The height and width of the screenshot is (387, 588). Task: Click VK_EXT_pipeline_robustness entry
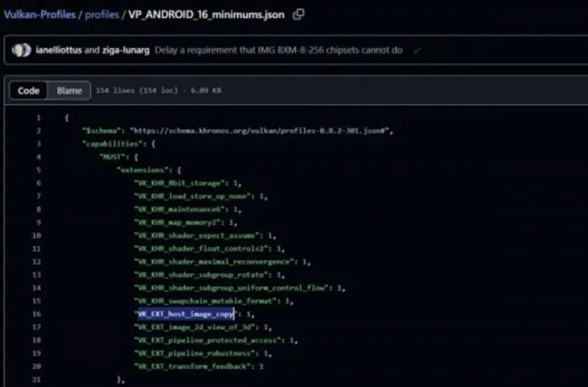196,353
